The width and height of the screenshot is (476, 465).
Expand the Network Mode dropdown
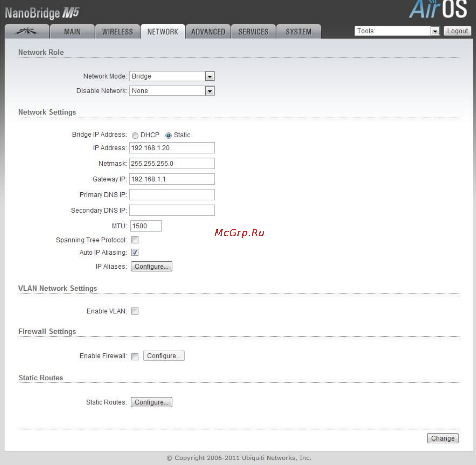click(172, 76)
